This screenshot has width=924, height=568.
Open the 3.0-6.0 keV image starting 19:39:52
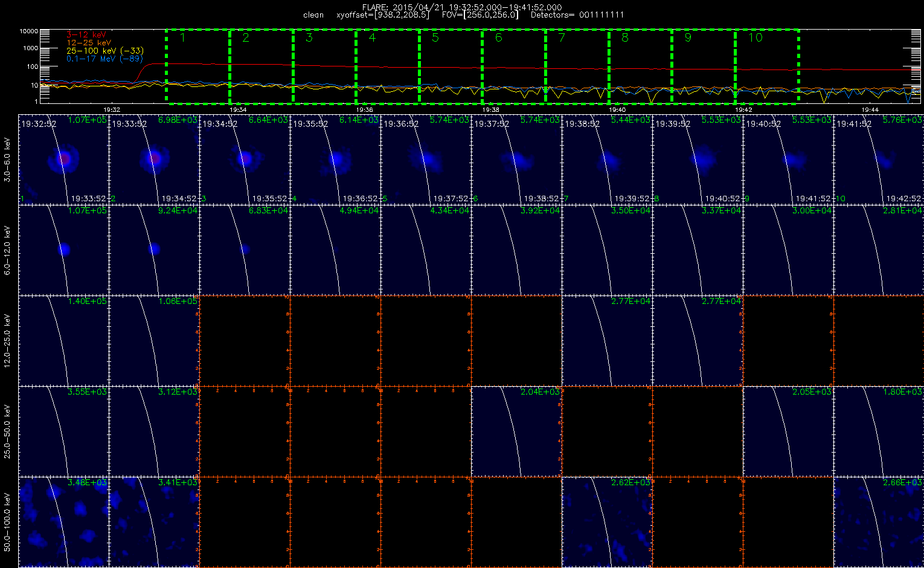(698, 159)
